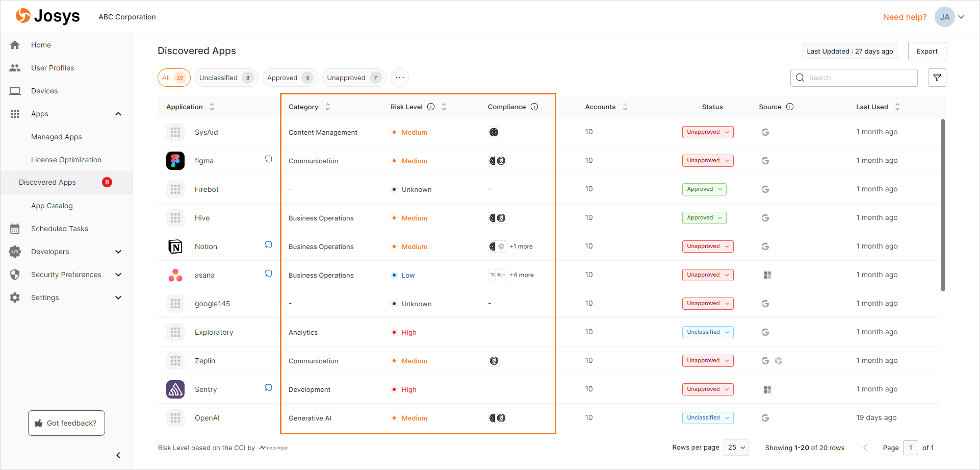The image size is (980, 470).
Task: Open App Catalog in sidebar
Action: [52, 206]
